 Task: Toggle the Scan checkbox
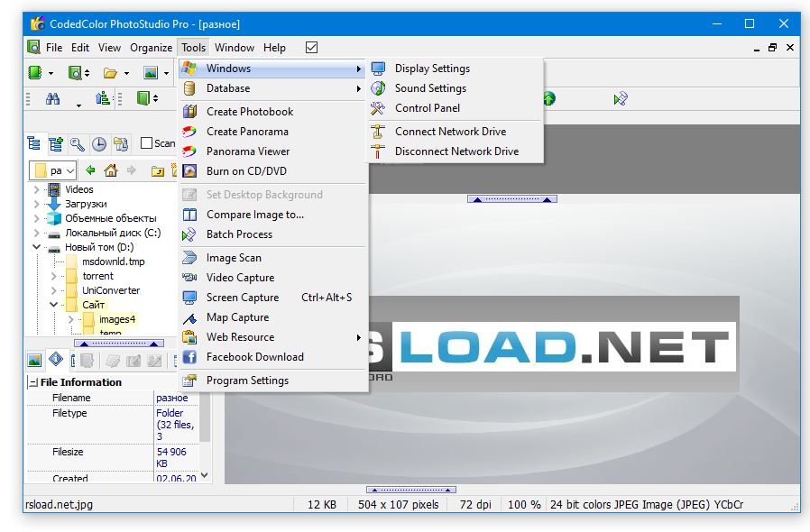147,143
